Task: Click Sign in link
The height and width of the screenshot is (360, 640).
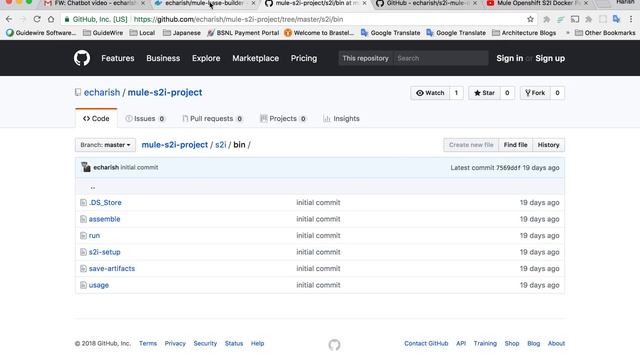Action: pyautogui.click(x=509, y=58)
